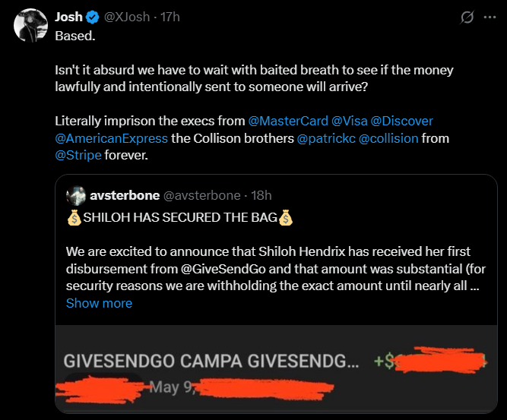Click avsterbone's small avatar in quoted post
This screenshot has width=507, height=420.
click(x=75, y=196)
